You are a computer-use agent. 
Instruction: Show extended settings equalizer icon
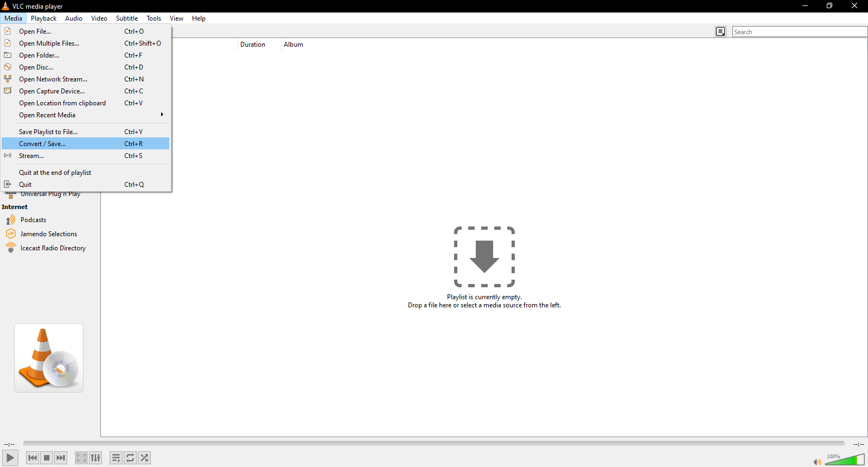click(95, 458)
